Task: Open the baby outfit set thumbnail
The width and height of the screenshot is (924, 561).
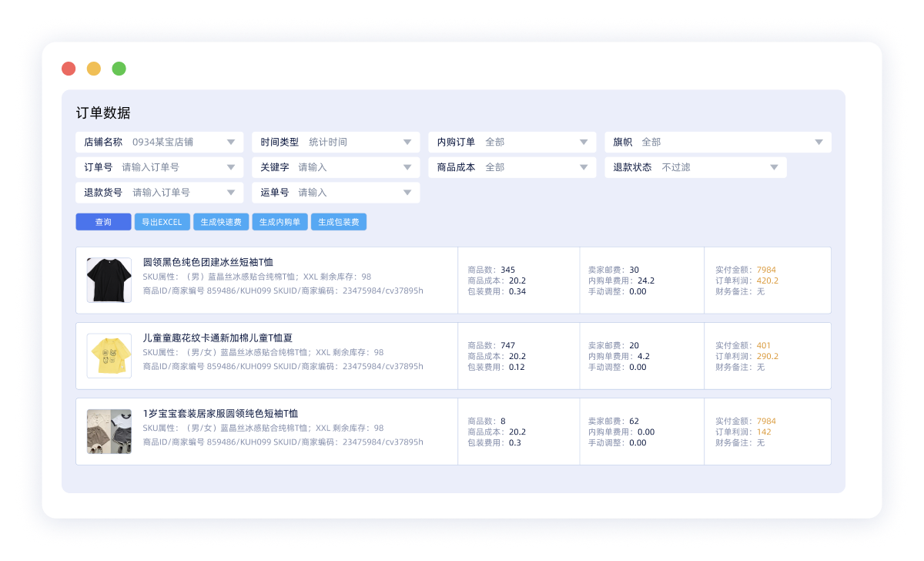Action: pyautogui.click(x=109, y=431)
